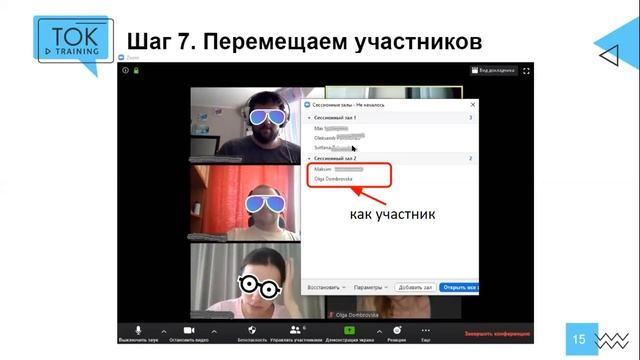Select participant Oleksandr in Room 1
640x360 pixels.
tap(339, 138)
